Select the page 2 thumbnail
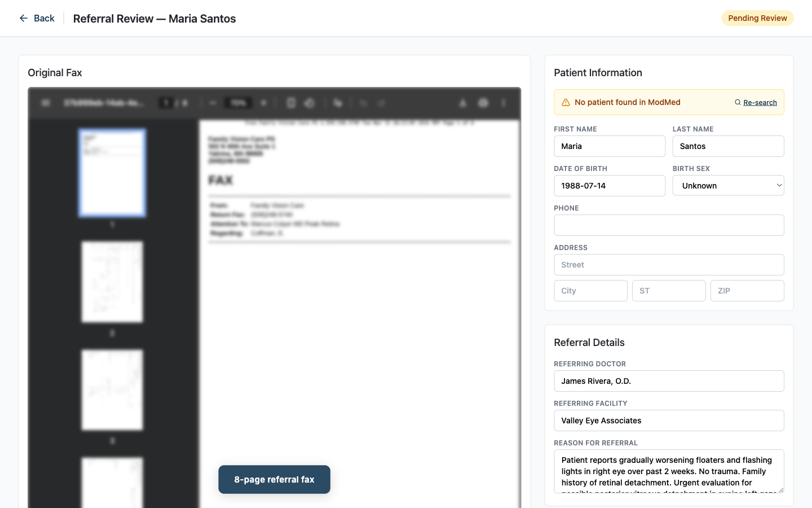812x508 pixels. (112, 281)
